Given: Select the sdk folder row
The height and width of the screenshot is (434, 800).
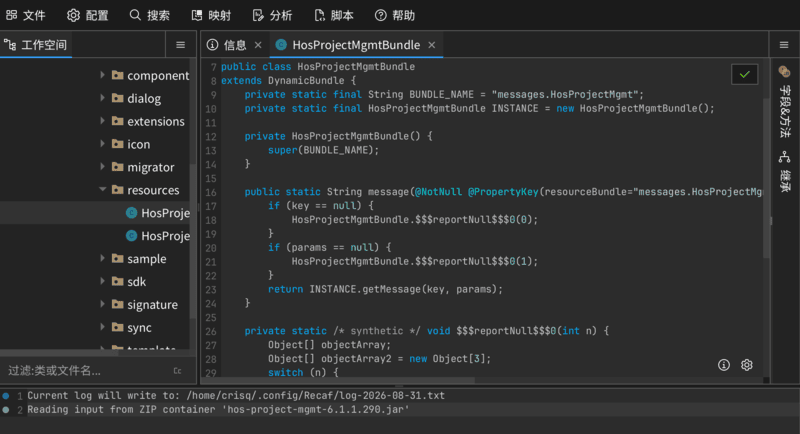Looking at the screenshot, I should click(x=95, y=282).
